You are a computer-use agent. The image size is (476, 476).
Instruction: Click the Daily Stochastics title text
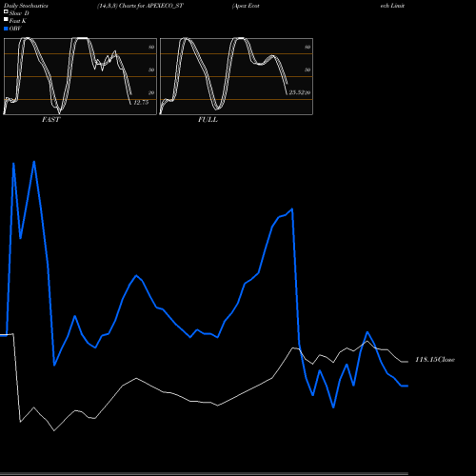tap(26, 6)
